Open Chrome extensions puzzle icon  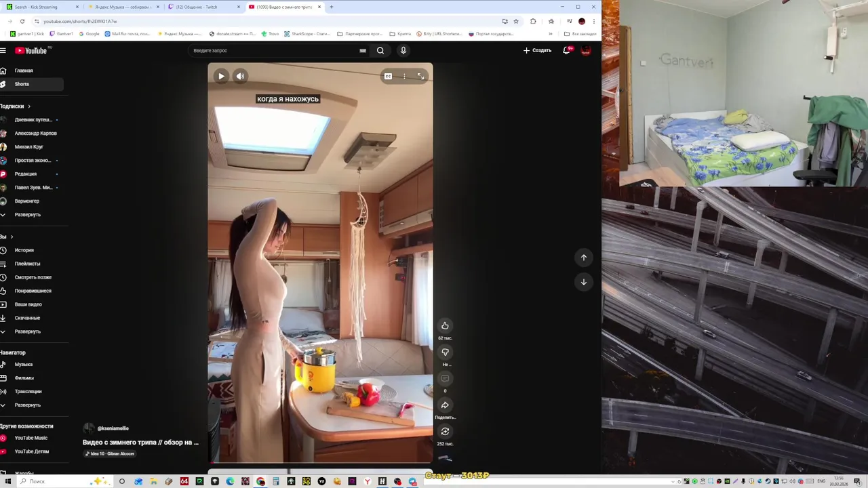coord(533,21)
